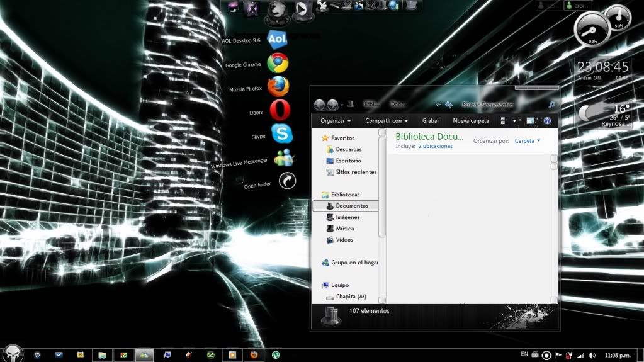
Task: Open Descargas in navigation pane
Action: (344, 150)
